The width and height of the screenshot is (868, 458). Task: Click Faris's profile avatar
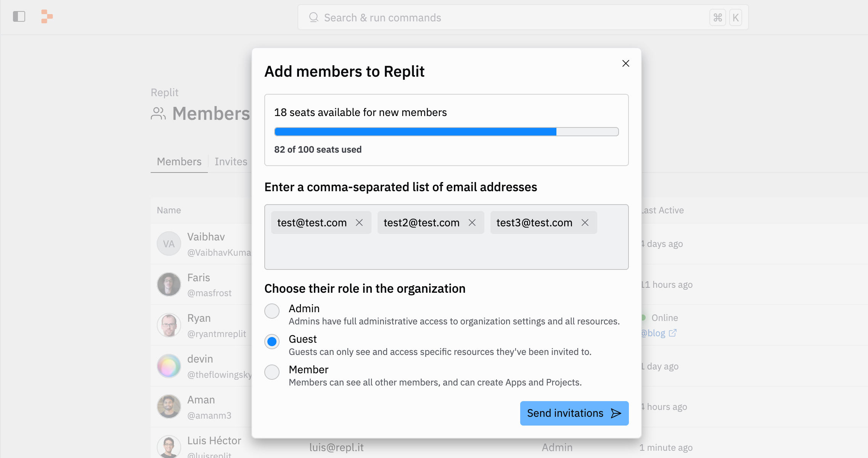[x=169, y=285]
